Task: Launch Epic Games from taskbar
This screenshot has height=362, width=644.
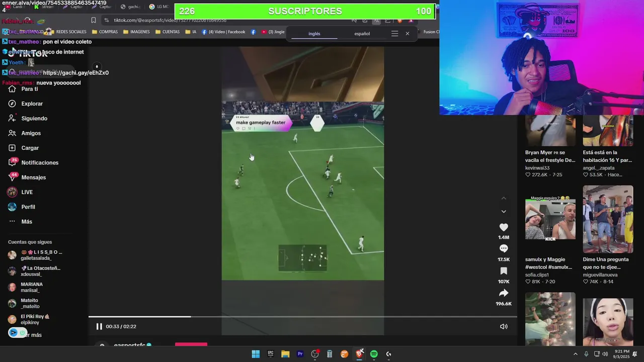Action: tap(271, 354)
